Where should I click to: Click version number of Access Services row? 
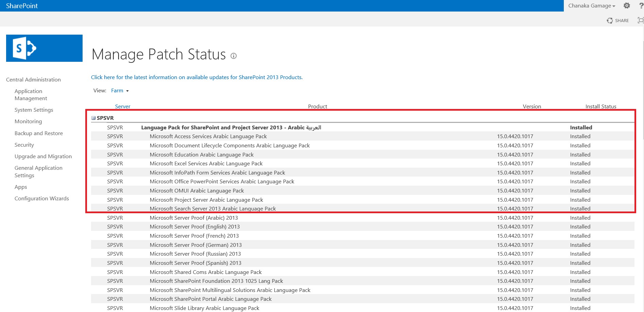[515, 136]
